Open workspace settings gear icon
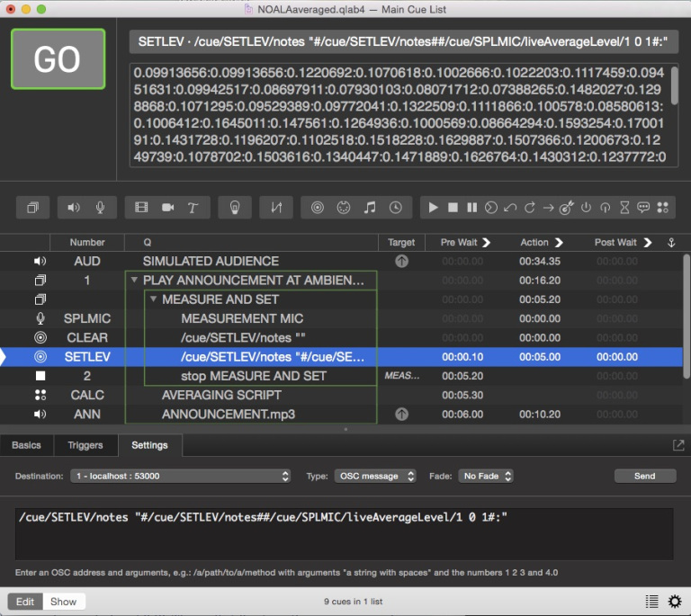 point(674,602)
